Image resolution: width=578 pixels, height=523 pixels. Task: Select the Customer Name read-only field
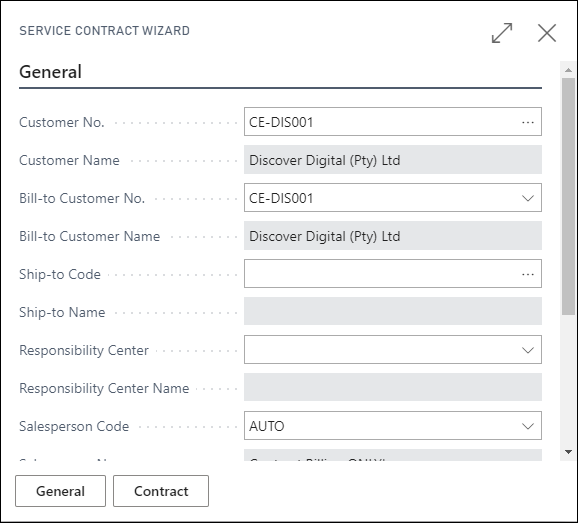pyautogui.click(x=393, y=160)
